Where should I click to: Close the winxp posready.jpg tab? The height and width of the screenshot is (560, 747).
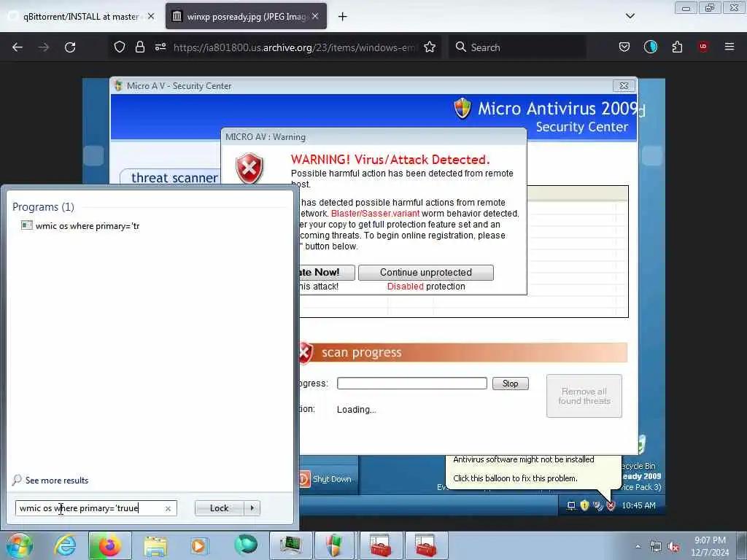[315, 16]
